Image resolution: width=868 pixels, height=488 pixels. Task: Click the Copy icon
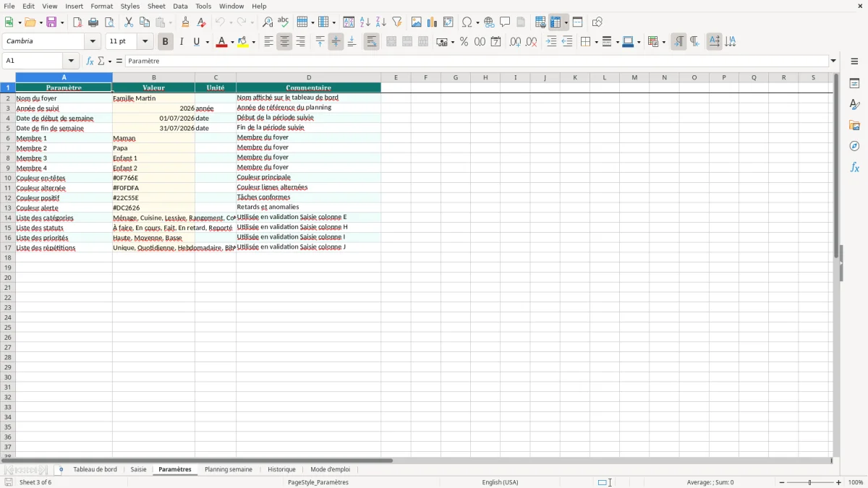coord(145,22)
